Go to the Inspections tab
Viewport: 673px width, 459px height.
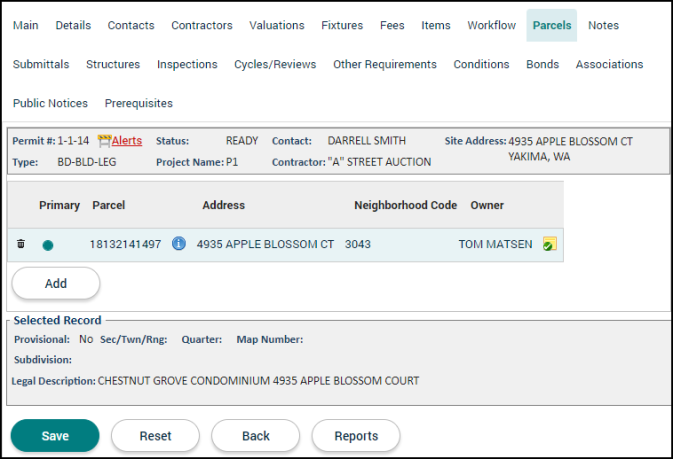[x=187, y=64]
